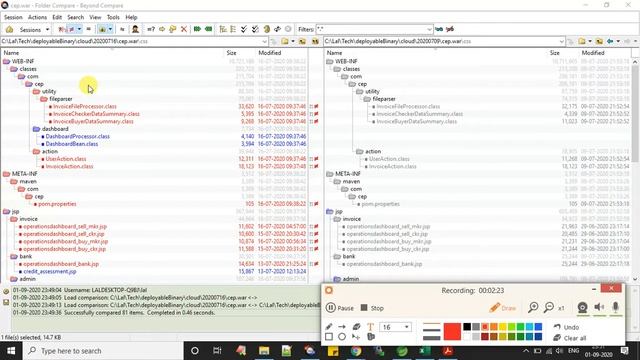
Task: Stop the screen recording
Action: pyautogui.click(x=372, y=308)
